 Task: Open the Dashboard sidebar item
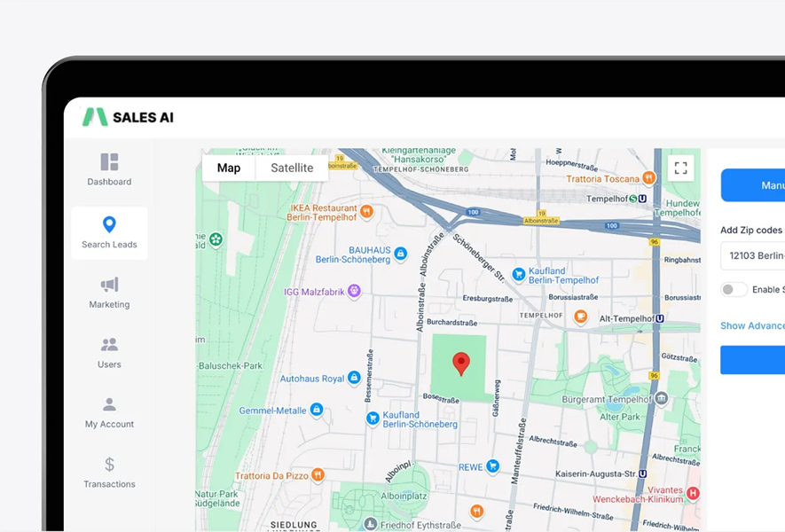[109, 170]
